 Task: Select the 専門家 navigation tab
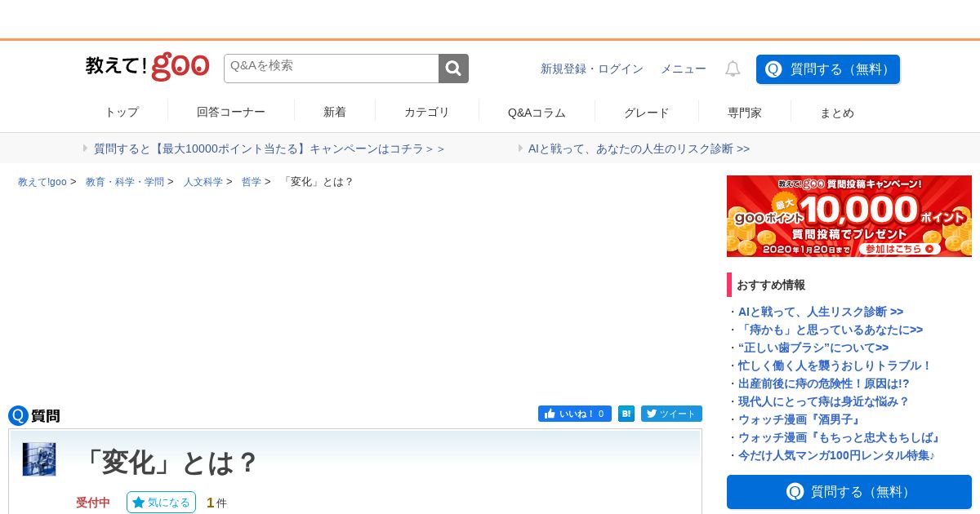coord(745,113)
